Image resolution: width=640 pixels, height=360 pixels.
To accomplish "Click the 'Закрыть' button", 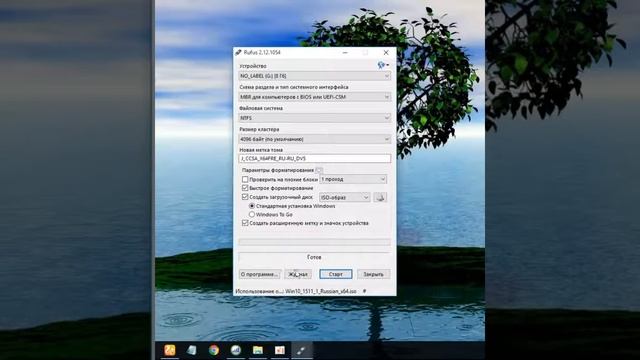I will [373, 274].
